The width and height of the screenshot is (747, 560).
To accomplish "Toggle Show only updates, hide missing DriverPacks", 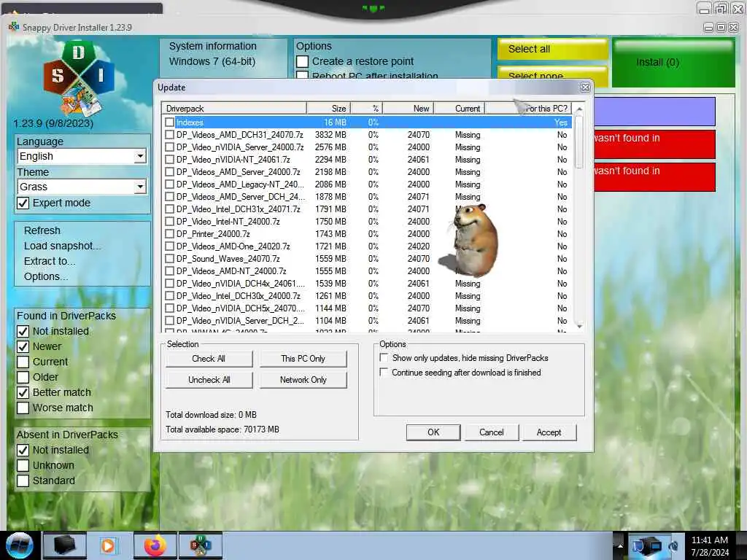I will [x=384, y=357].
